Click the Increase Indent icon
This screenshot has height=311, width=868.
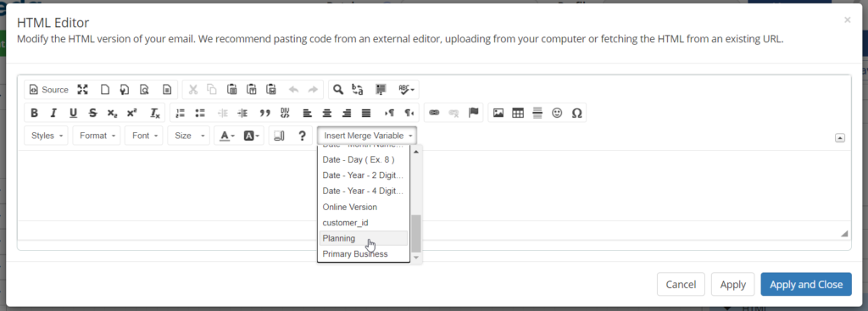click(x=242, y=113)
